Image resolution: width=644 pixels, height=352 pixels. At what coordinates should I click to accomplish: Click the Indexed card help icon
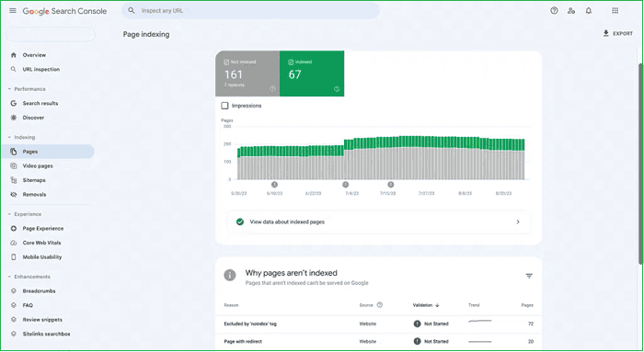click(337, 88)
